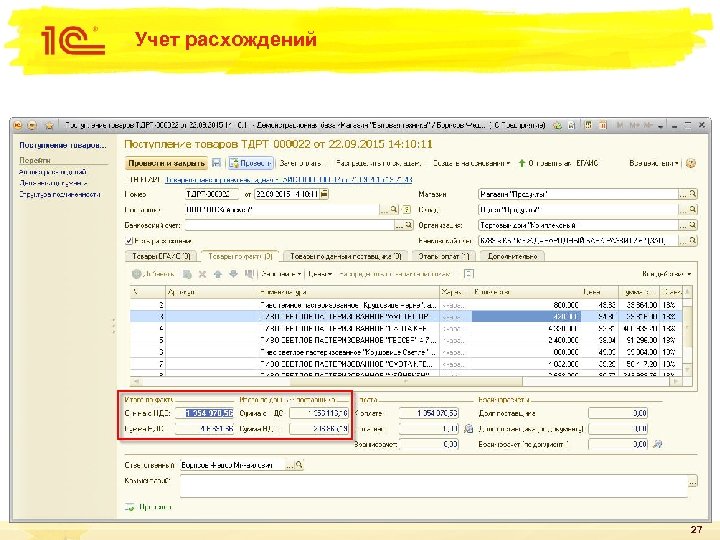720x540 pixels.
Task: Delete the selected row with the X icon
Action: click(x=202, y=274)
